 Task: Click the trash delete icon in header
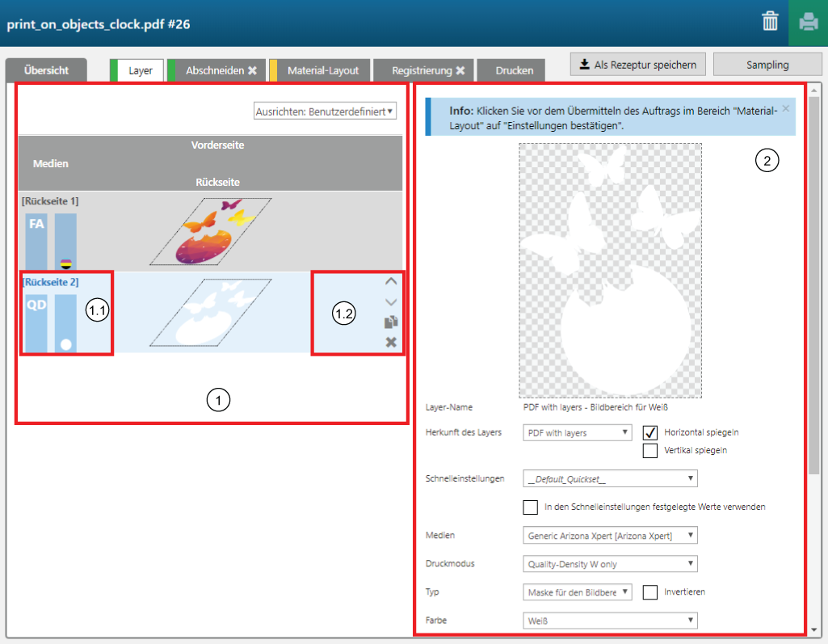point(769,22)
